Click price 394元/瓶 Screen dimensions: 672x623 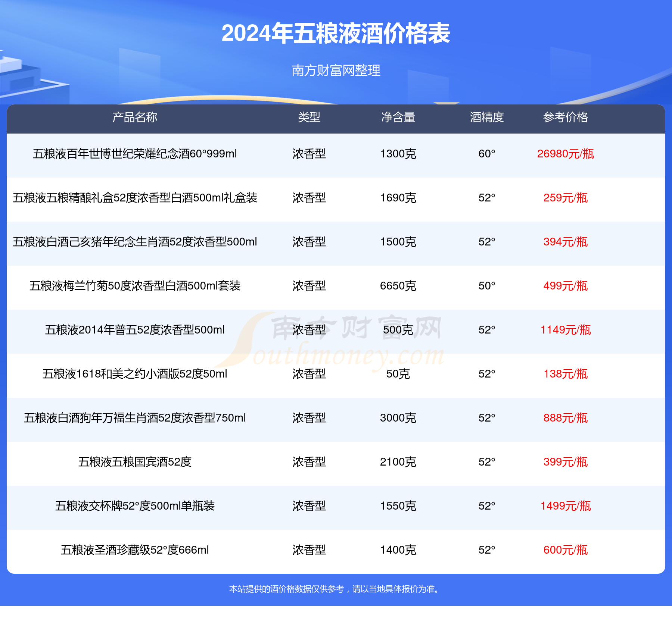(x=566, y=242)
